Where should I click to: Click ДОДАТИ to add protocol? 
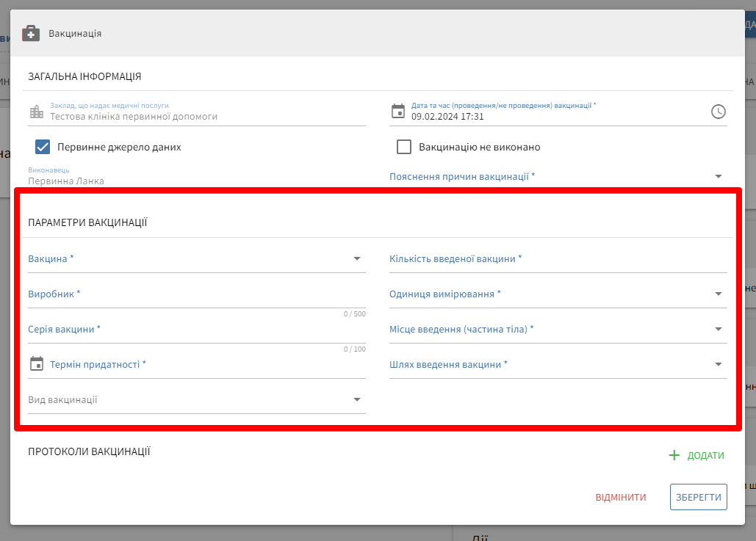(x=705, y=456)
